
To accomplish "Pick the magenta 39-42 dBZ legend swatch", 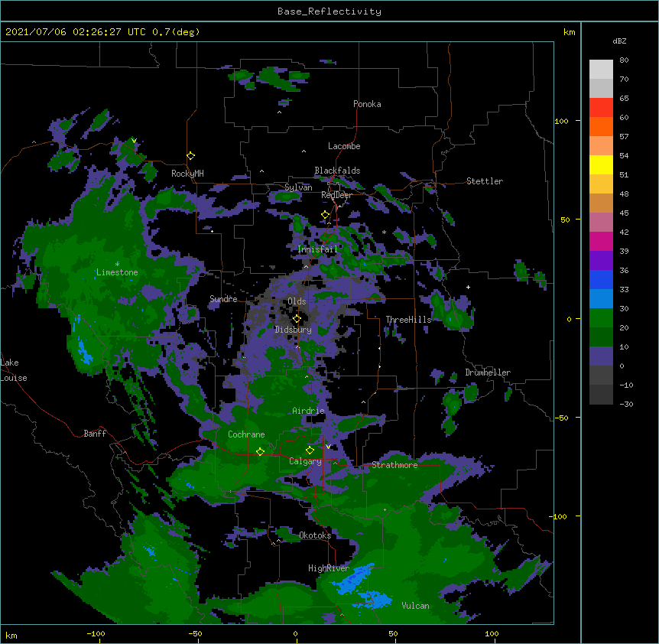I will click(601, 241).
